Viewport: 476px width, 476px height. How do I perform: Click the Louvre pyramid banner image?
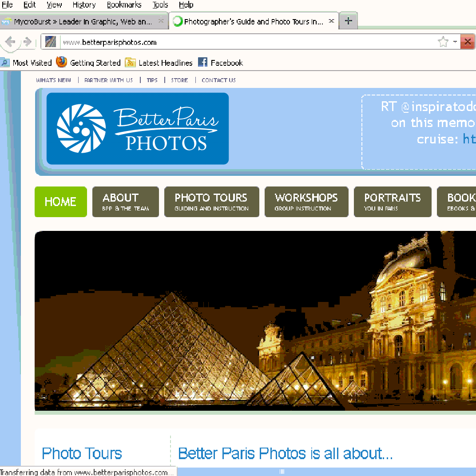(255, 321)
